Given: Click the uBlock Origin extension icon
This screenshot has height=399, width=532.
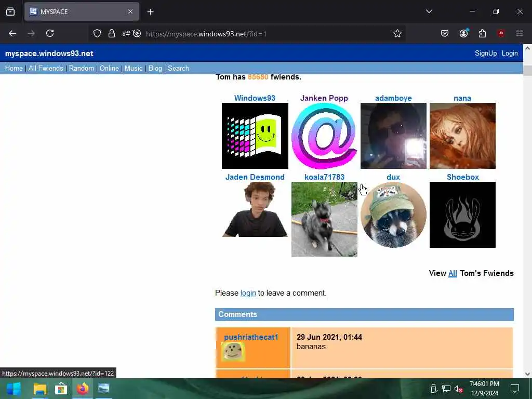Looking at the screenshot, I should (x=501, y=33).
